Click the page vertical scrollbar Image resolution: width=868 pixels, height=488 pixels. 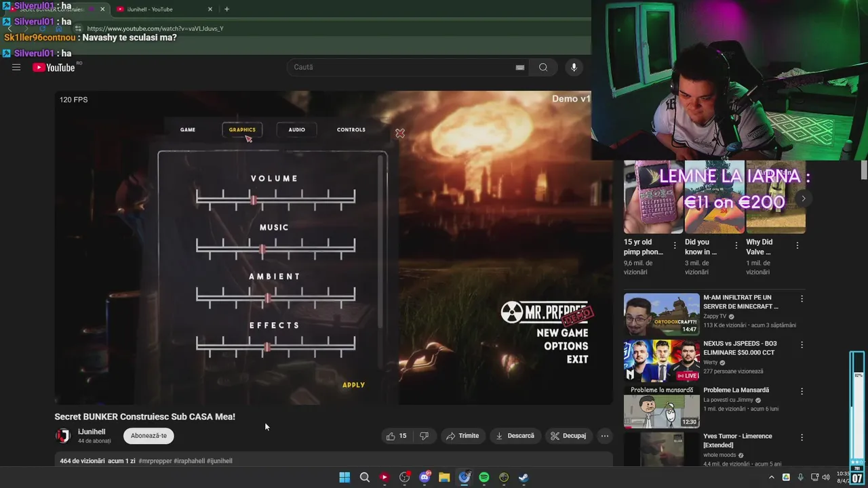(864, 169)
